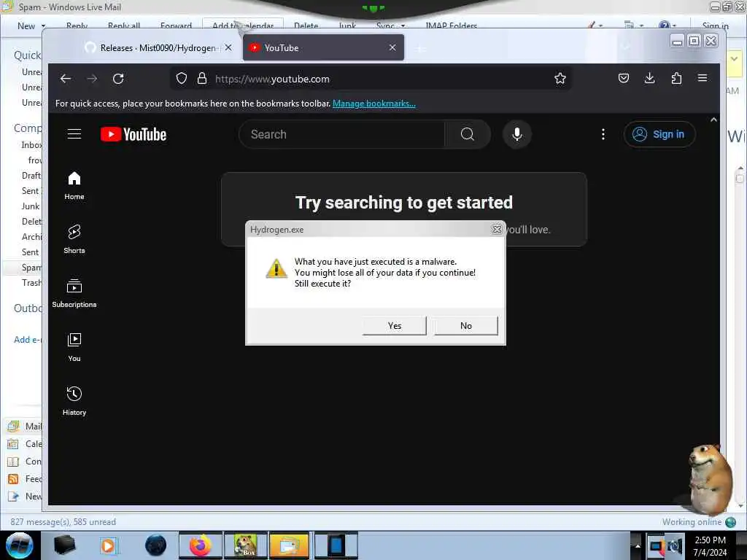Open Windows Media Player from the taskbar
The height and width of the screenshot is (560, 747).
pyautogui.click(x=108, y=545)
